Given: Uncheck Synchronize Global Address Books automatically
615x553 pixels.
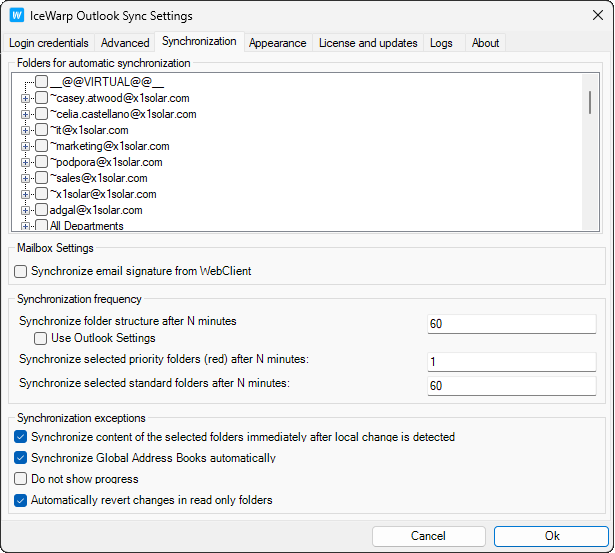Looking at the screenshot, I should tap(20, 458).
